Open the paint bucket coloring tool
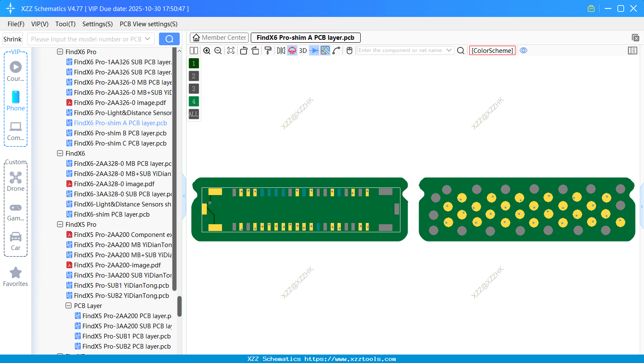 268,50
